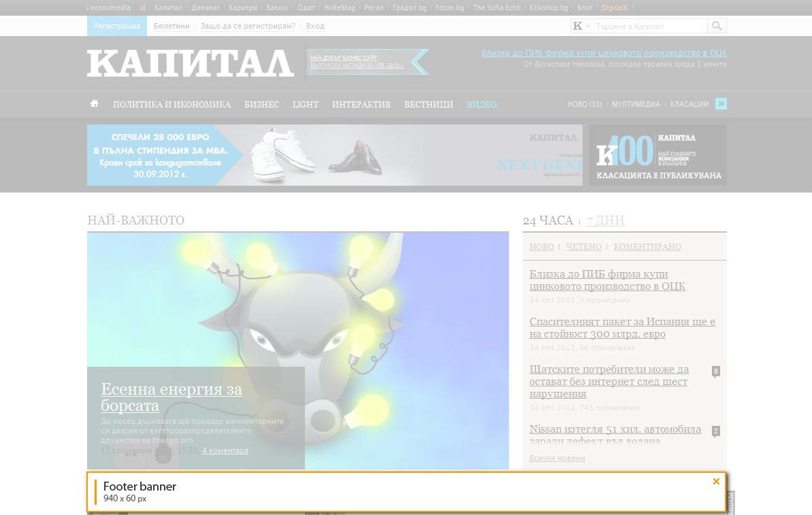Viewport: 812px width, 515px height.
Task: Open the МУЛТИМЕДИЯ link
Action: (636, 104)
